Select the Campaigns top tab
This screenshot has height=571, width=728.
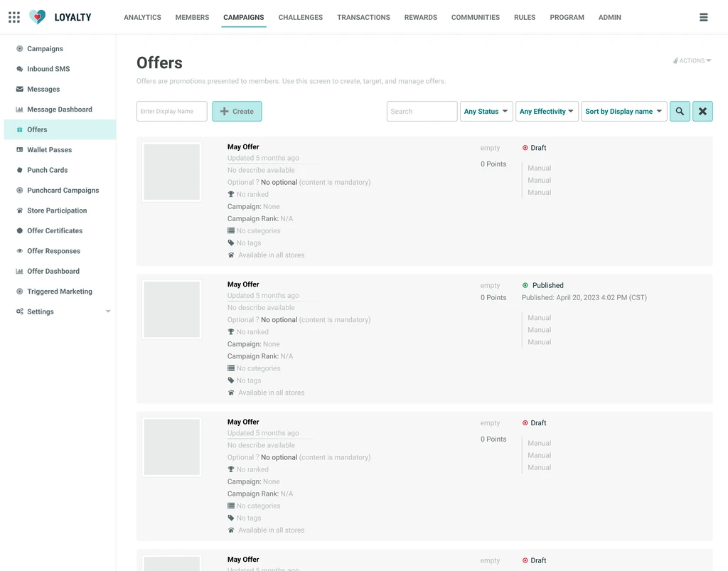click(244, 17)
